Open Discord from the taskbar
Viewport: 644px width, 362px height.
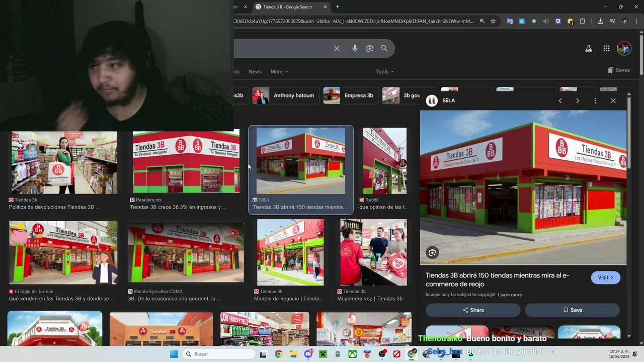[x=308, y=354]
